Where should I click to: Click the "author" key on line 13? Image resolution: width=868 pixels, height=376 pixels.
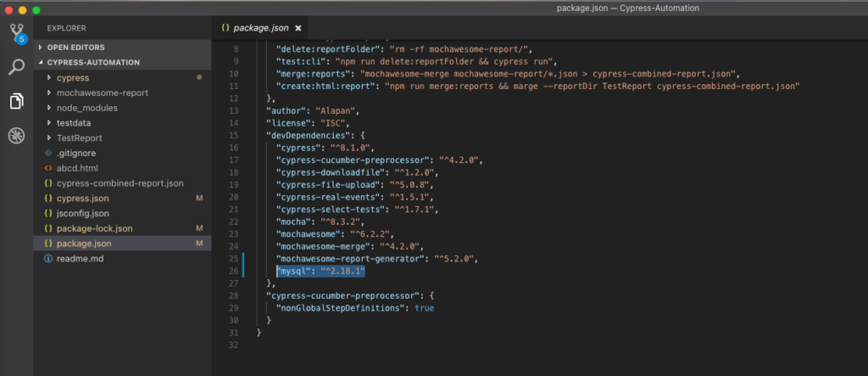[x=285, y=110]
